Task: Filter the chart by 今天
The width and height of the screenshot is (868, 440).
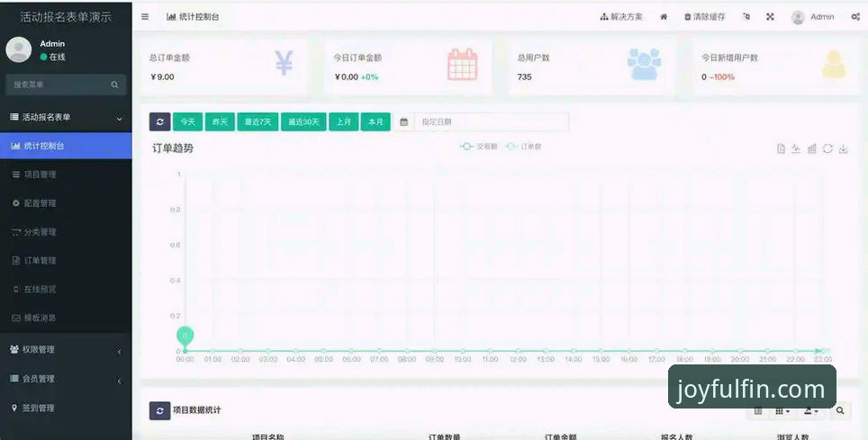Action: tap(187, 121)
